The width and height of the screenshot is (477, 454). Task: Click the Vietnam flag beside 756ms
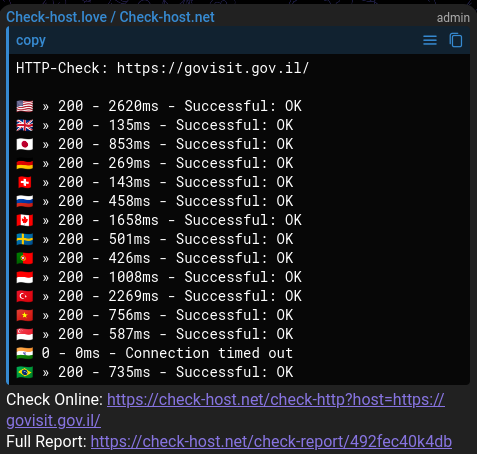[25, 315]
